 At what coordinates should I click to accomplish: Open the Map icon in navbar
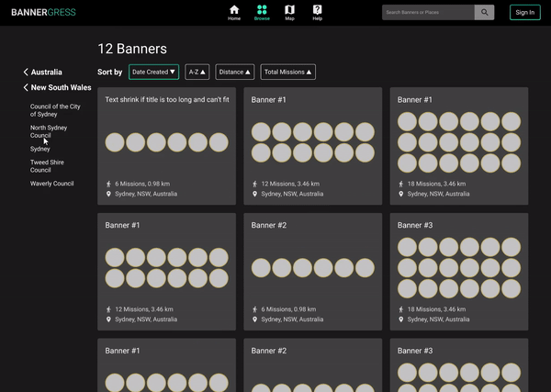289,12
